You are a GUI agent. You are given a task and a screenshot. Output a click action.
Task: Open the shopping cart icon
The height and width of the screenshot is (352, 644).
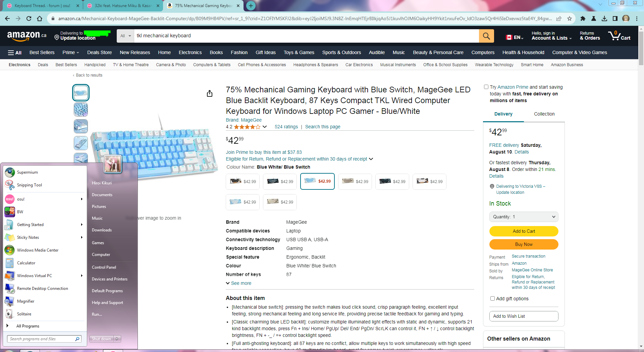click(619, 36)
